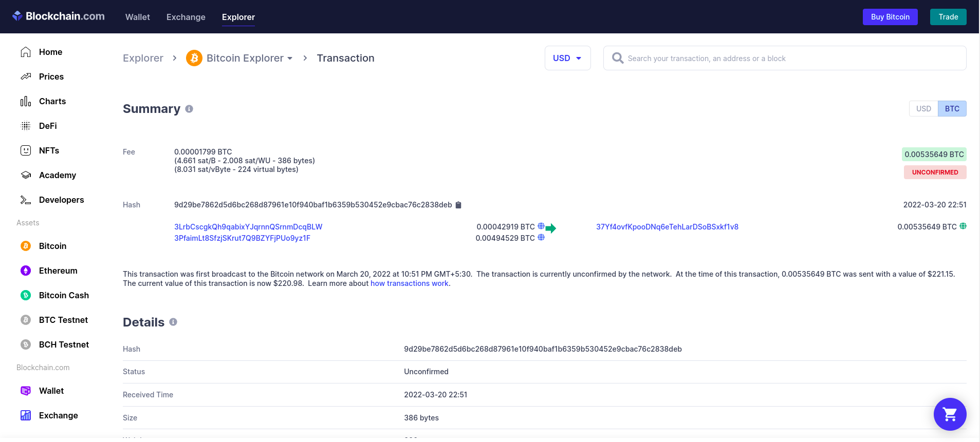Select the Bitcoin Cash asset icon
The height and width of the screenshot is (442, 980).
pyautogui.click(x=26, y=295)
